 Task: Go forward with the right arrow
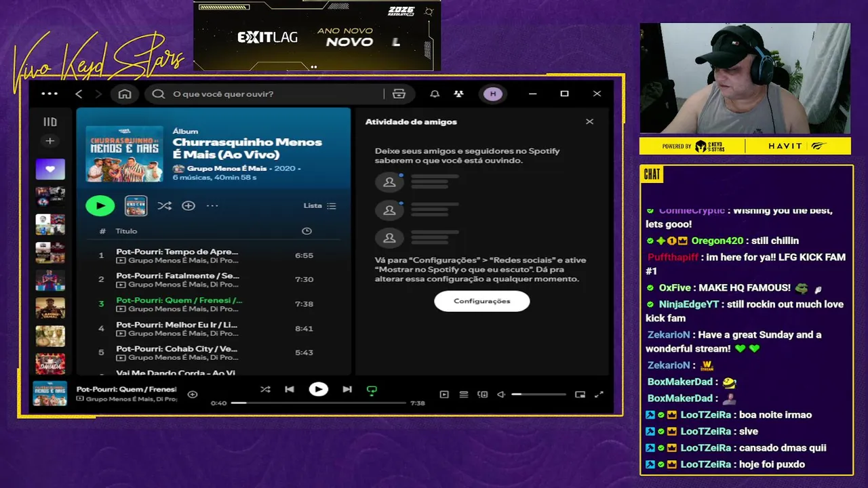pos(98,94)
